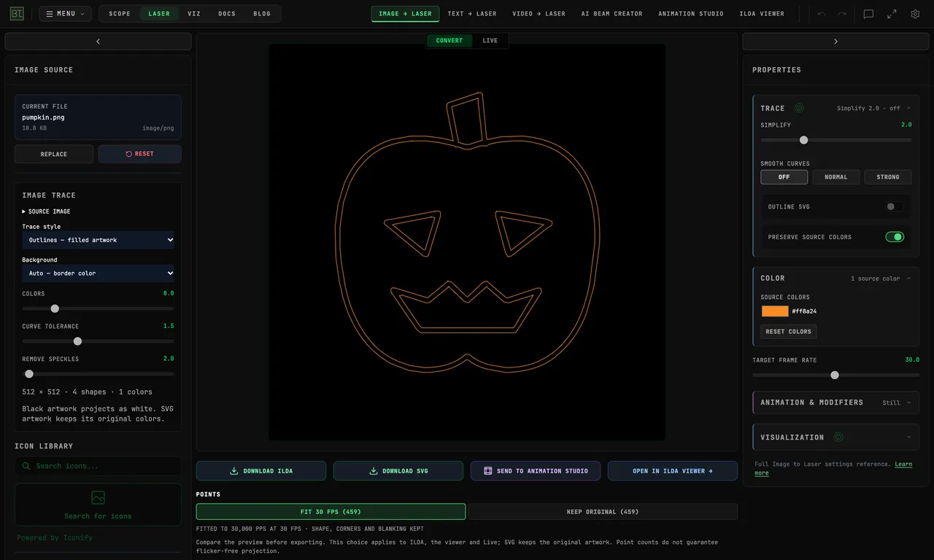934x560 pixels.
Task: Click the magnifier icon in icon search
Action: [26, 466]
